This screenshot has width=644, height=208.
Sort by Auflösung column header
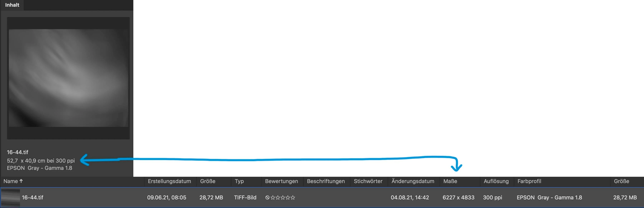click(496, 181)
